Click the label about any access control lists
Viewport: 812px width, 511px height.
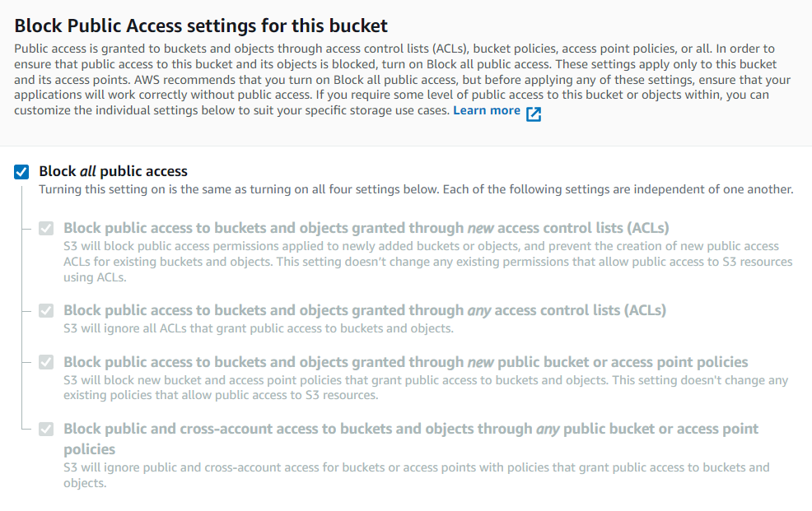[x=364, y=310]
